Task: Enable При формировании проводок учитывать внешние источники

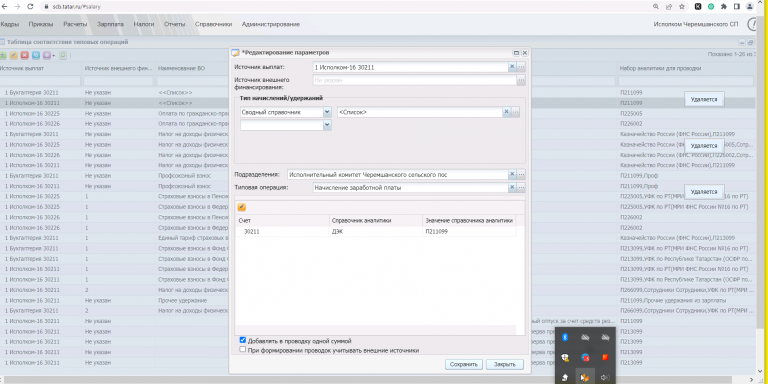Action: point(242,350)
